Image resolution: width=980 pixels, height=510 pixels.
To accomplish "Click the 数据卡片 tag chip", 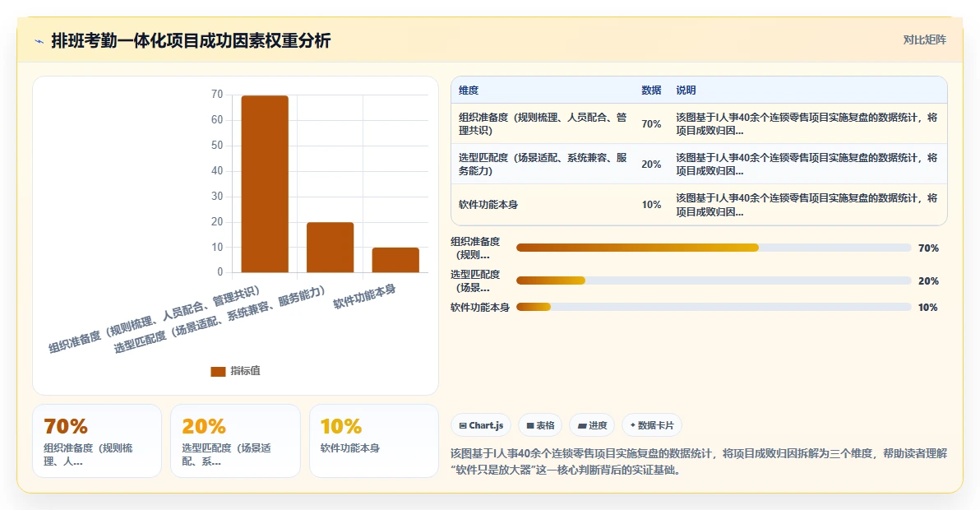I will tap(652, 425).
